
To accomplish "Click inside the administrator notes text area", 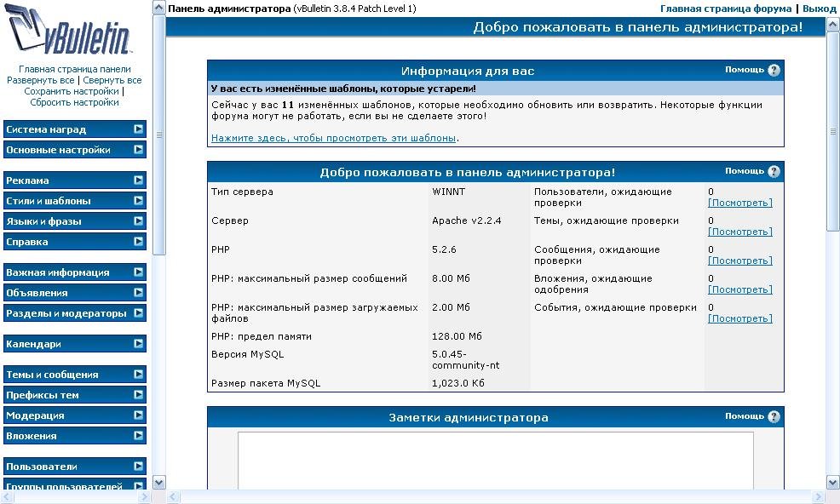I will [x=496, y=461].
